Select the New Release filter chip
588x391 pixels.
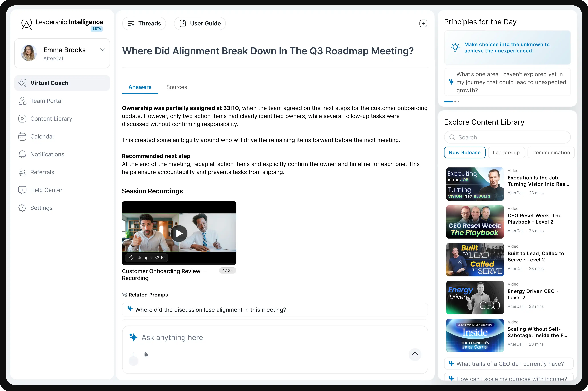[x=465, y=153]
